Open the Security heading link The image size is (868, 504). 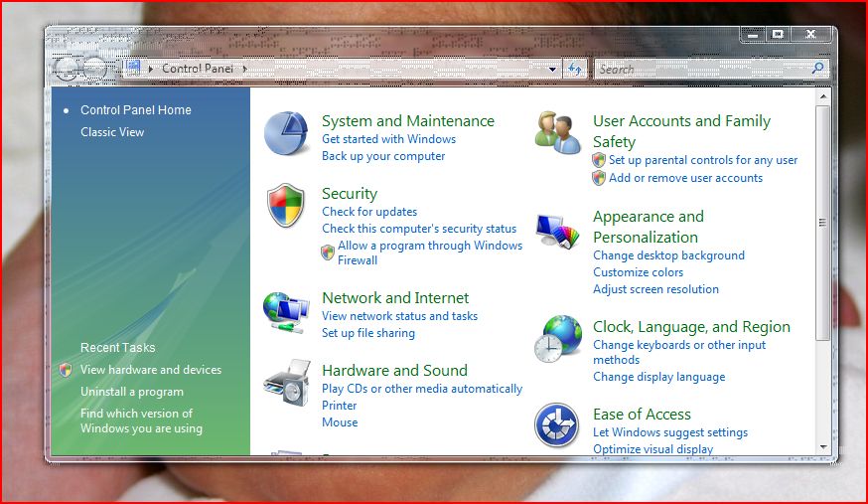[350, 193]
